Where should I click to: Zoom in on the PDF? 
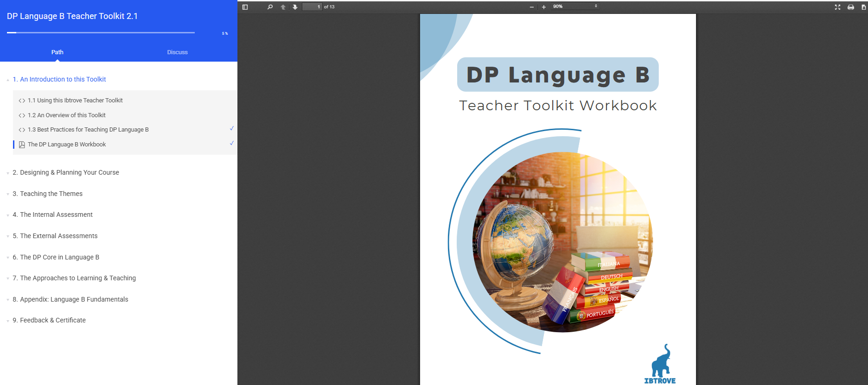[543, 7]
